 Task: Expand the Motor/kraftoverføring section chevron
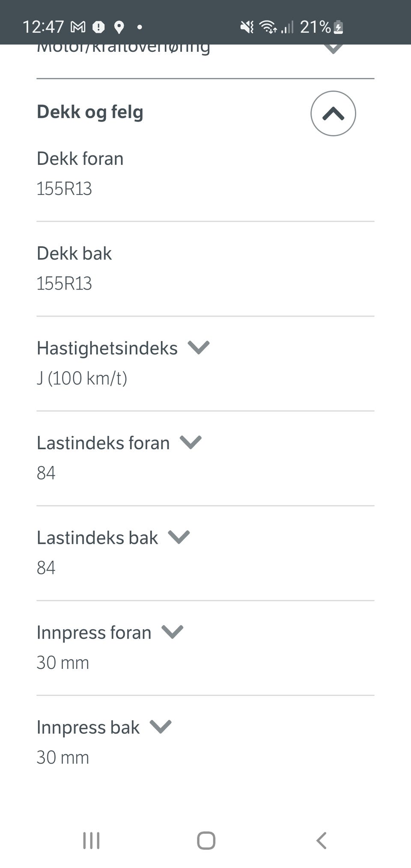[x=333, y=48]
